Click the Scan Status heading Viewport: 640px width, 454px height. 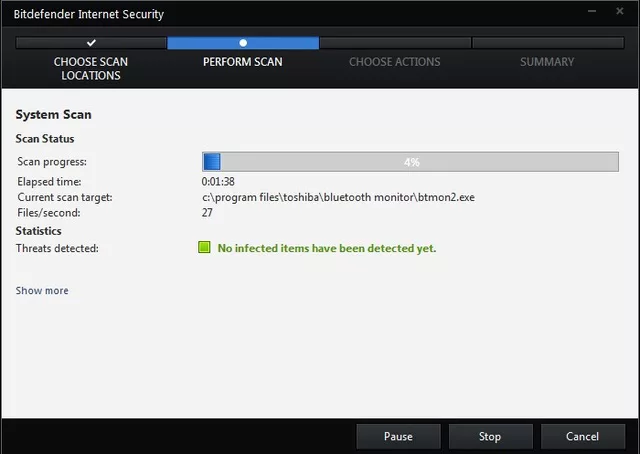[x=45, y=139]
